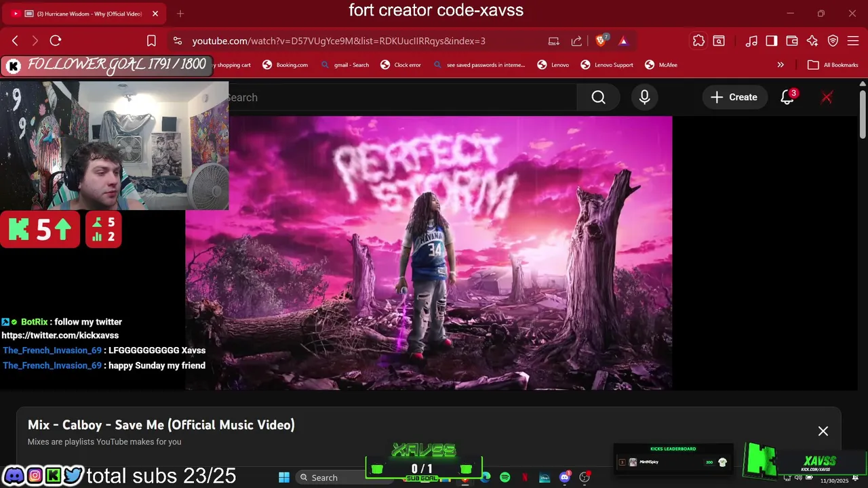Open Spotify from the taskbar
868x488 pixels.
pyautogui.click(x=505, y=477)
